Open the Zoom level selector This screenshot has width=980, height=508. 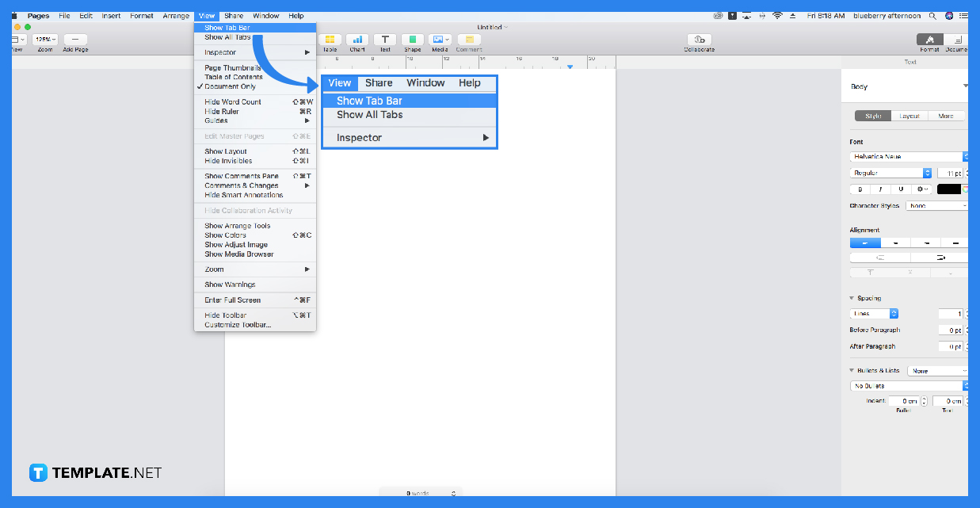[x=44, y=37]
